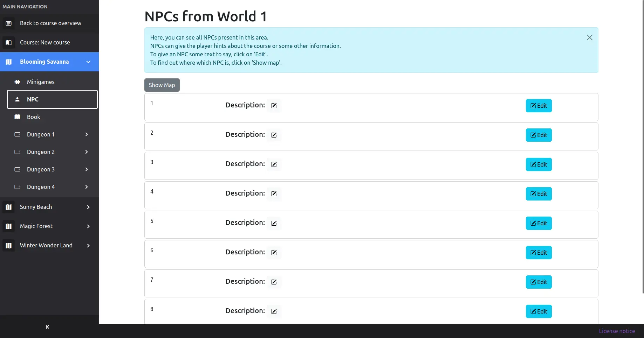This screenshot has width=644, height=338.
Task: Expand the Dungeon 1 submenu
Action: tap(87, 134)
